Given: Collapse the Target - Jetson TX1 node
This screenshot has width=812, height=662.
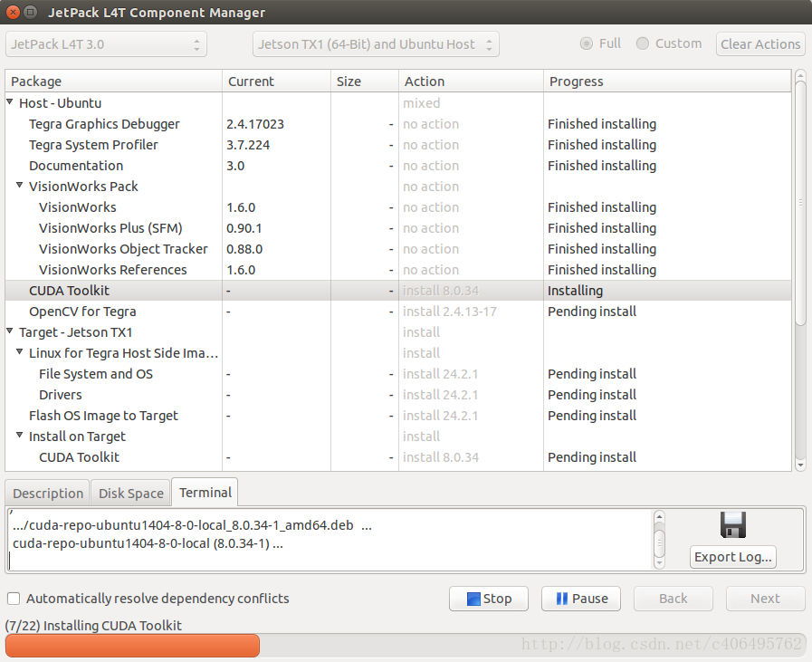Looking at the screenshot, I should click(x=10, y=331).
